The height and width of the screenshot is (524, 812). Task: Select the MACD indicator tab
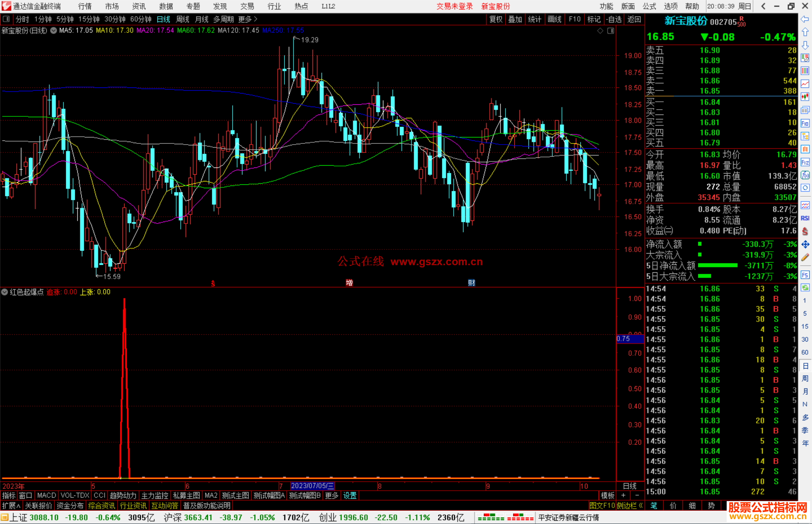coord(46,495)
